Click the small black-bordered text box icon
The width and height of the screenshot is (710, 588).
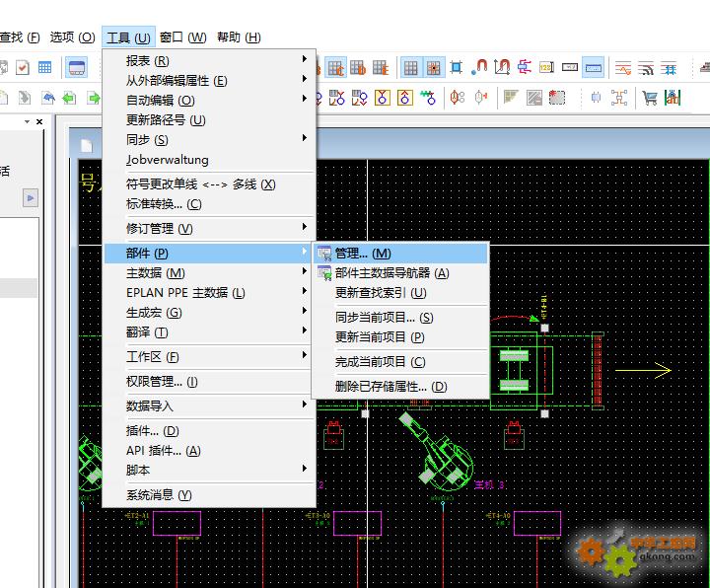pyautogui.click(x=570, y=67)
